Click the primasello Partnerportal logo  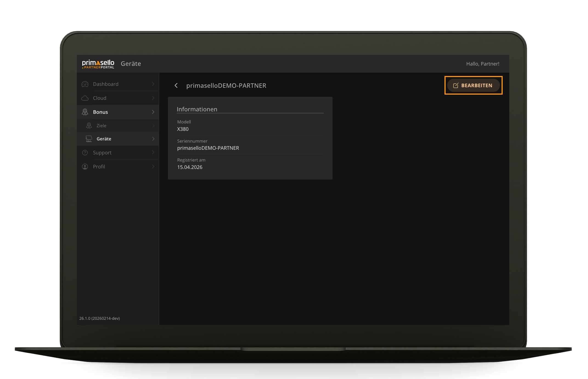click(98, 64)
